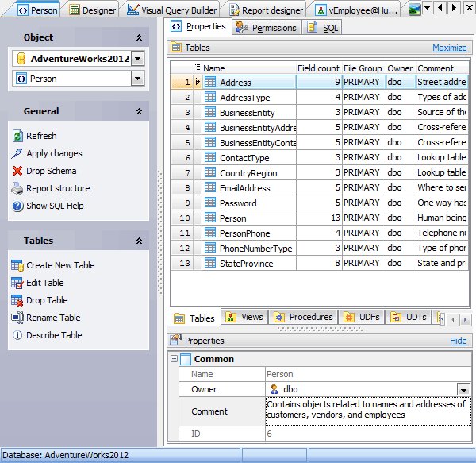
Task: Click Maximize link in Tables header
Action: pos(450,48)
